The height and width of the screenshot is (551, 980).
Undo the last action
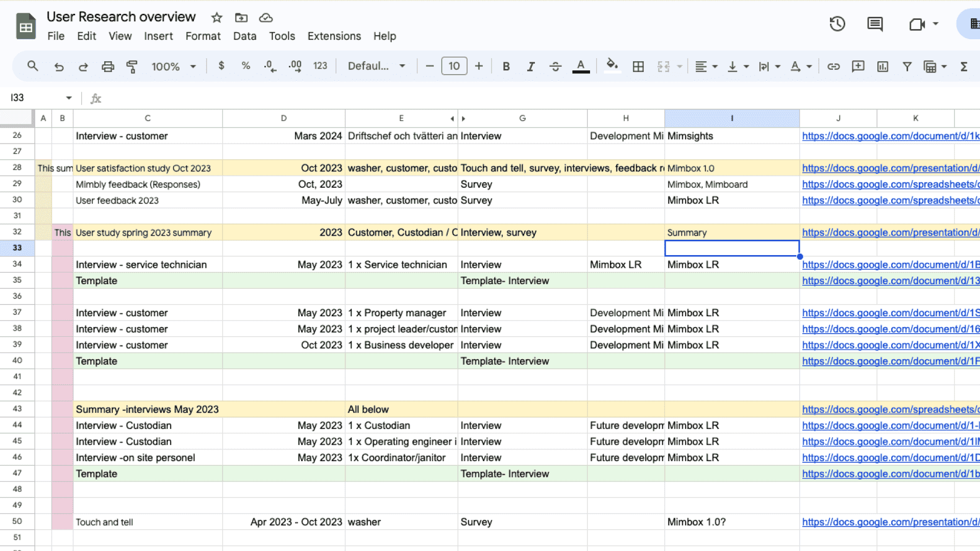[x=59, y=66]
